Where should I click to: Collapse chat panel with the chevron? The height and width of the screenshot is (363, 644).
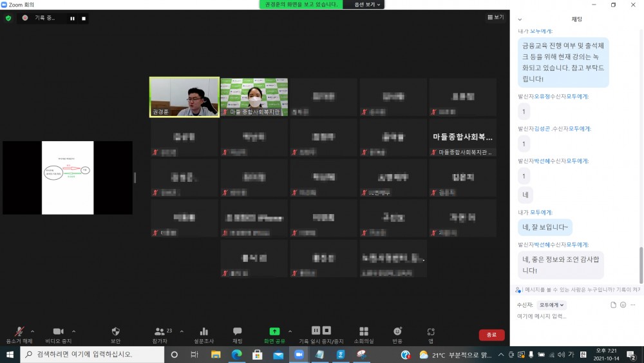520,19
